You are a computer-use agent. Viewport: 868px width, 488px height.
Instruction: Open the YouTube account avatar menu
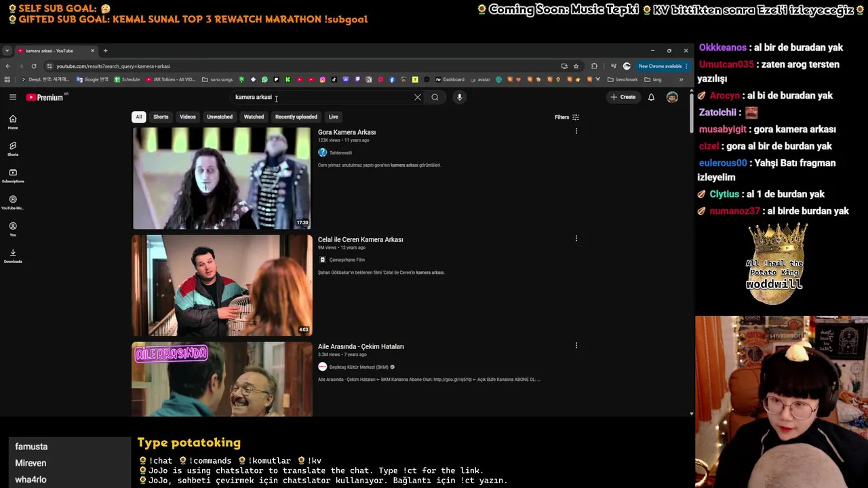click(x=672, y=98)
